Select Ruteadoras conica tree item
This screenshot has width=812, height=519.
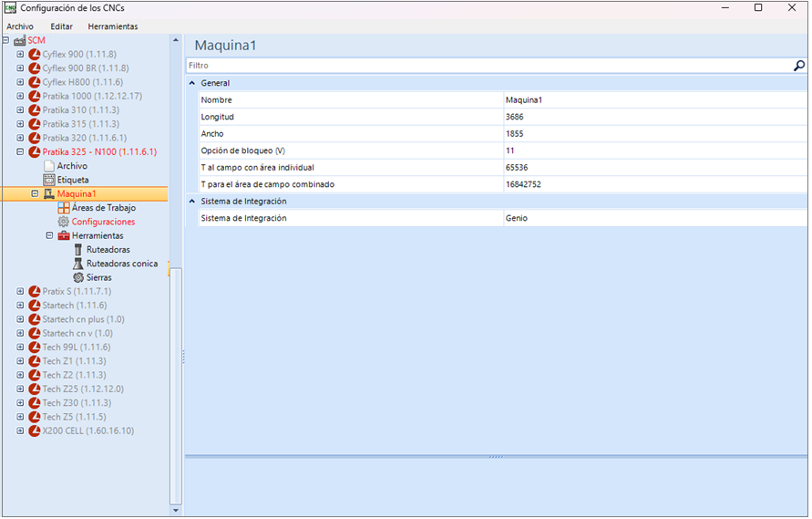[122, 264]
